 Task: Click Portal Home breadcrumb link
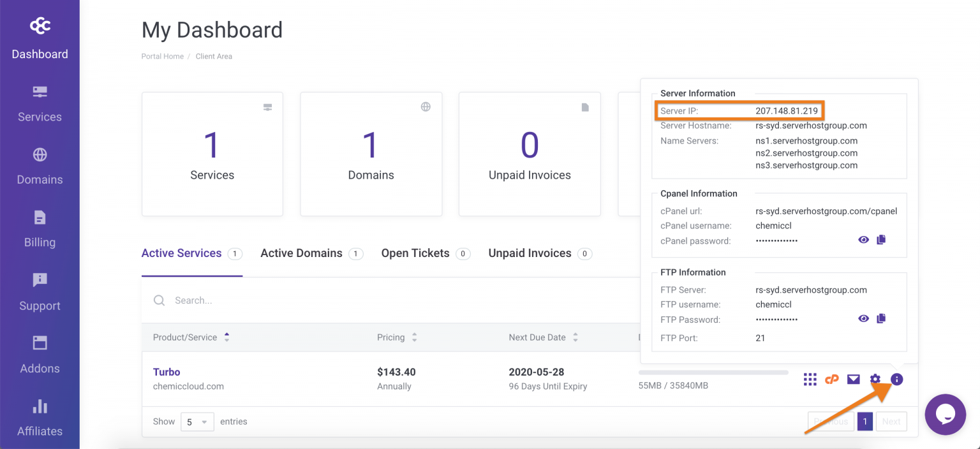tap(162, 56)
